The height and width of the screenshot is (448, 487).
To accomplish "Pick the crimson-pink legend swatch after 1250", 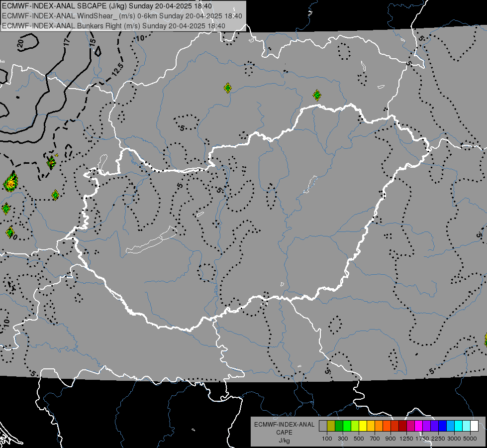I will tap(410, 426).
